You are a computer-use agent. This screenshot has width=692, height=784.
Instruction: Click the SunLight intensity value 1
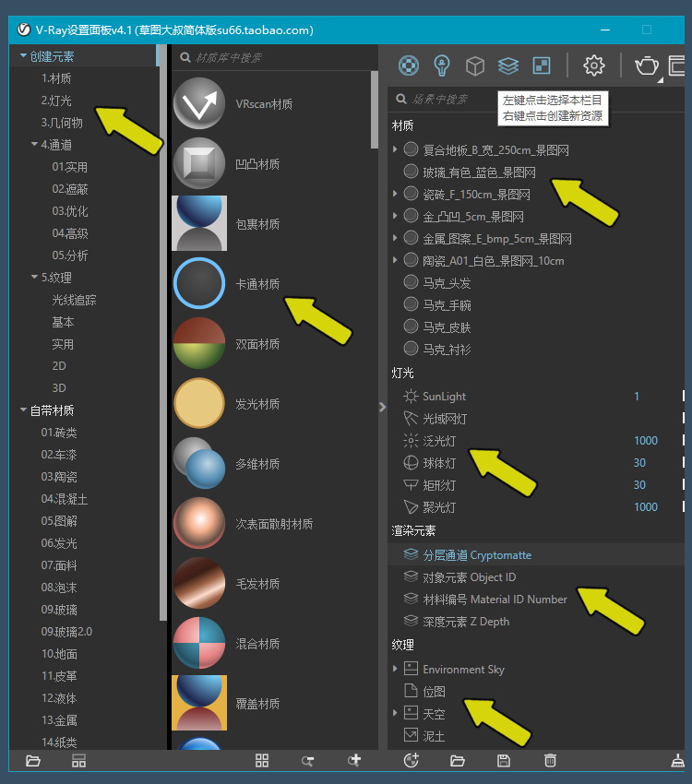point(637,397)
